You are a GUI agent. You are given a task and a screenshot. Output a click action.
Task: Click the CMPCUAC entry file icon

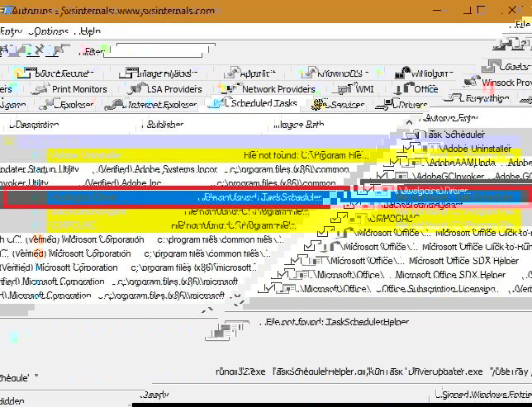(x=359, y=219)
